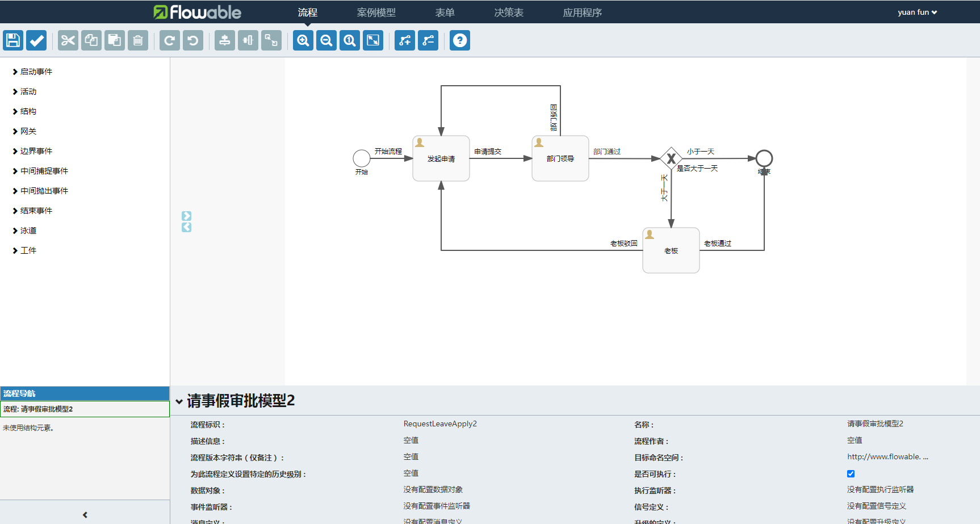Select the 部门领导 user task node
The image size is (980, 524).
[x=560, y=158]
